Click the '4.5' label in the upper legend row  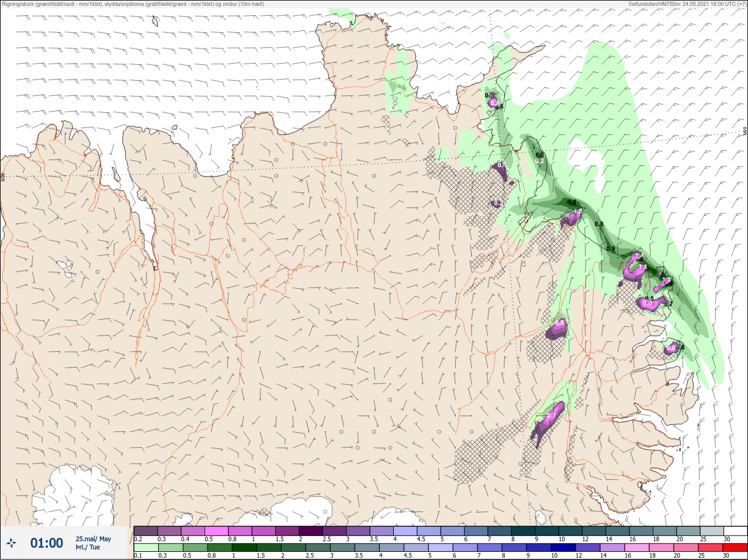point(421,539)
